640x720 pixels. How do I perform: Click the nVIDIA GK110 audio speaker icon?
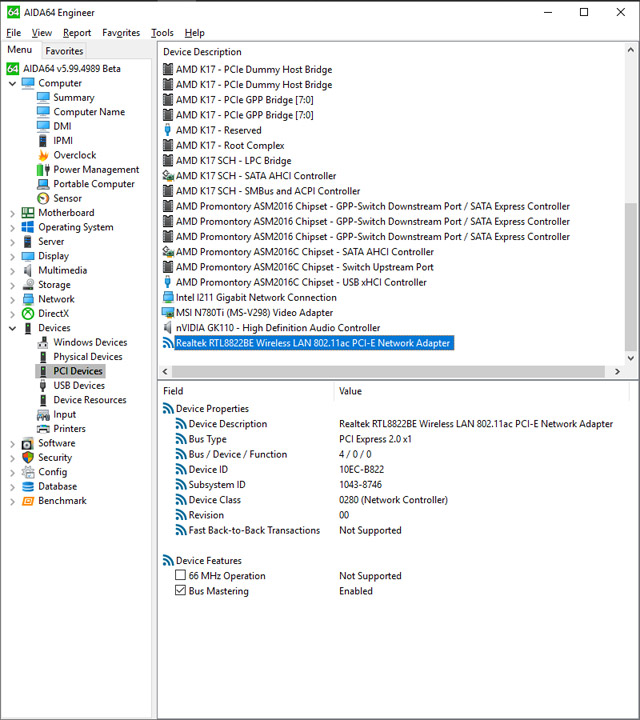coord(168,328)
